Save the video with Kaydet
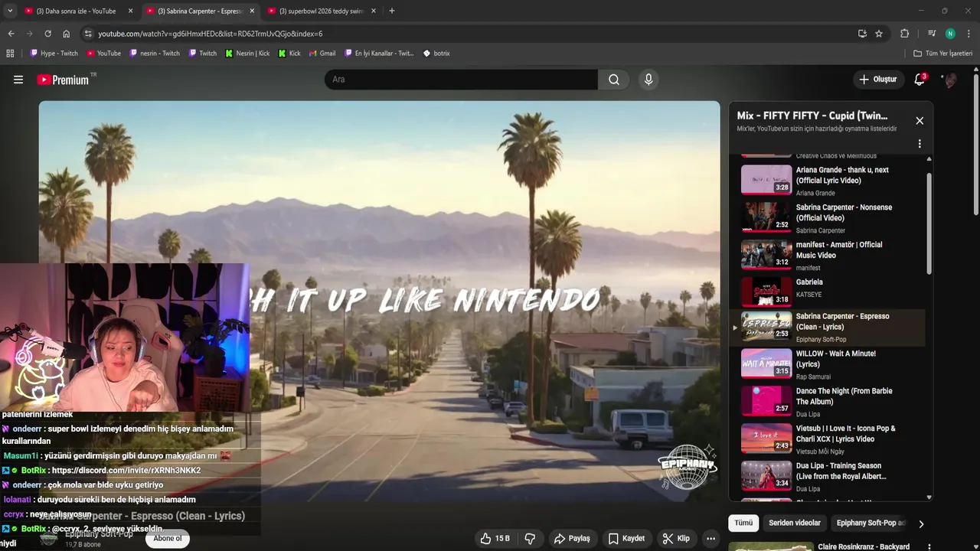The height and width of the screenshot is (551, 980). click(x=626, y=539)
